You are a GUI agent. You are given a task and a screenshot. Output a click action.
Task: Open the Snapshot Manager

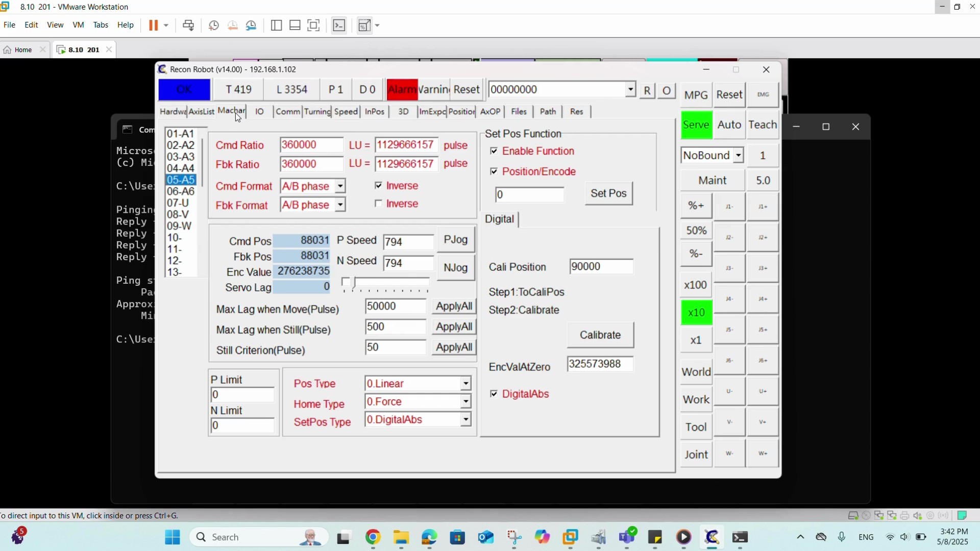click(x=251, y=25)
